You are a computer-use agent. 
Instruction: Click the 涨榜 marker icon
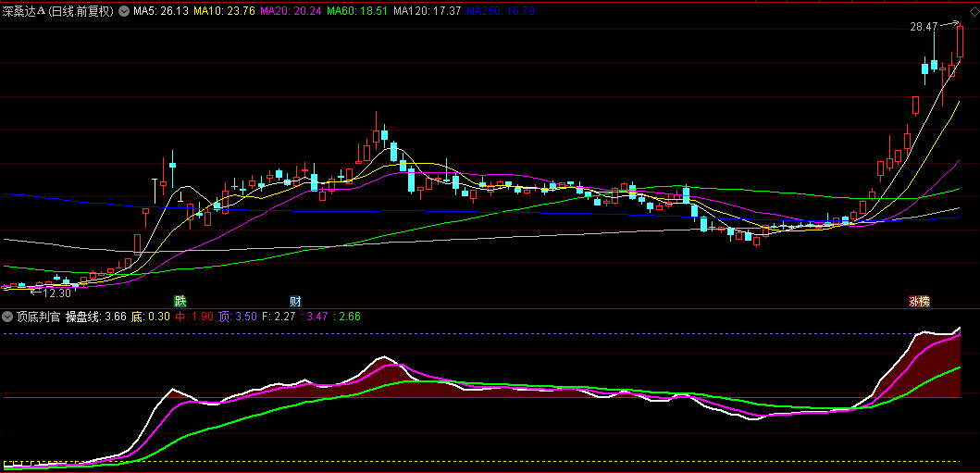[x=918, y=301]
